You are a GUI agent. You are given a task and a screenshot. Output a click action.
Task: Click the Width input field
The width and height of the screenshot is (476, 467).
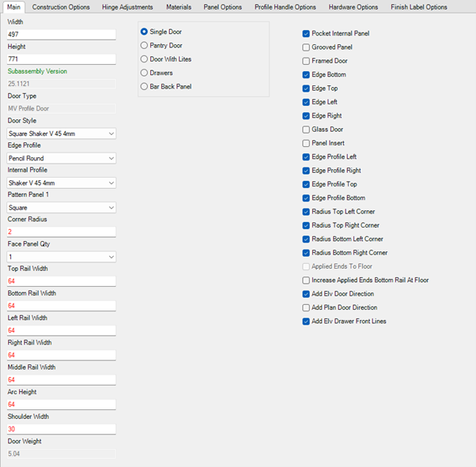coord(61,35)
